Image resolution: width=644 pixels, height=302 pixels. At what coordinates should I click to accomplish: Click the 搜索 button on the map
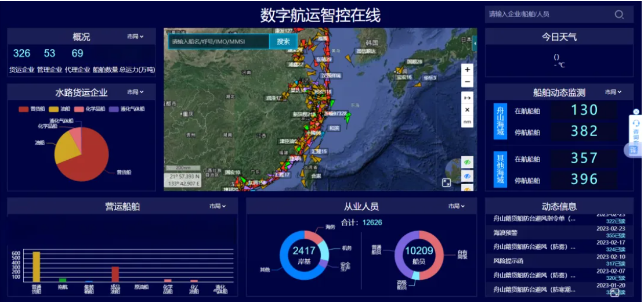(x=283, y=41)
